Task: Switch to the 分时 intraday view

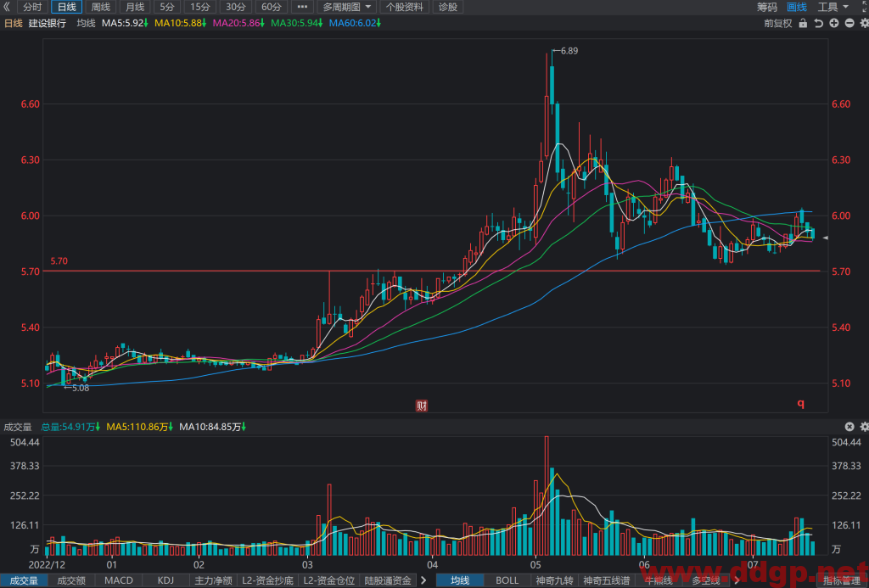Action: click(32, 7)
